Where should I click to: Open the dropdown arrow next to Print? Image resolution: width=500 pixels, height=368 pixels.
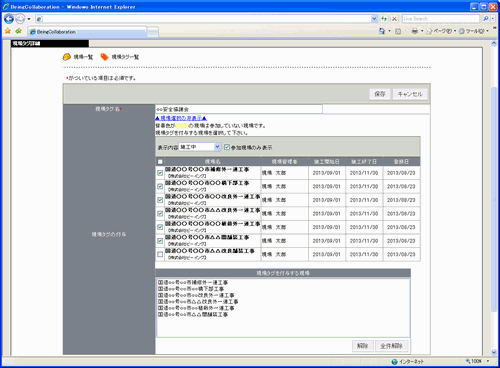422,31
